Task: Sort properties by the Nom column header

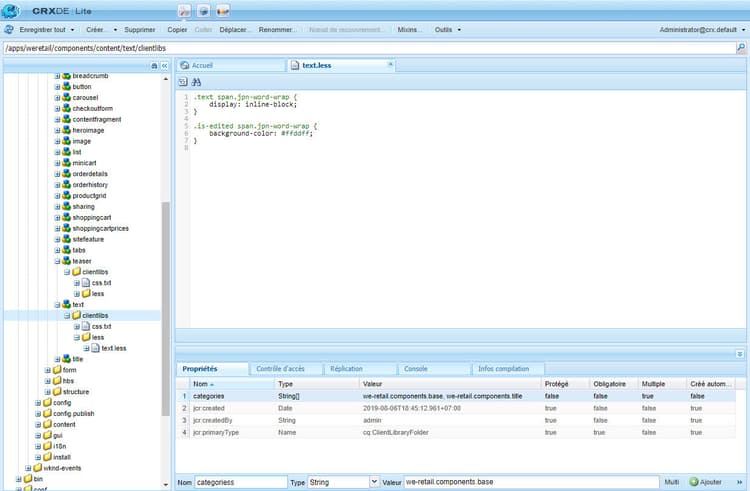Action: tap(202, 383)
